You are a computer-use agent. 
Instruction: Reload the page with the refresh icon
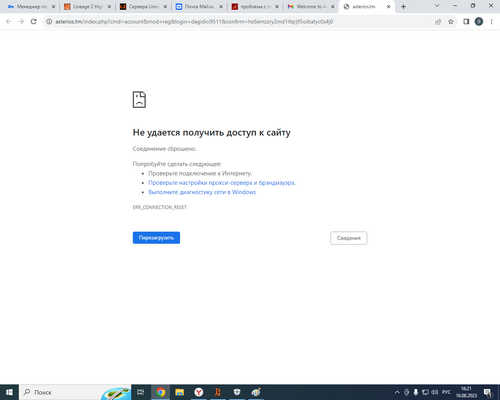[33, 22]
